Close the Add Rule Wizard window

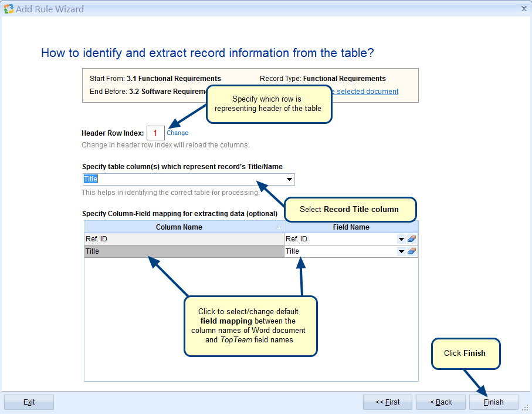pos(524,9)
